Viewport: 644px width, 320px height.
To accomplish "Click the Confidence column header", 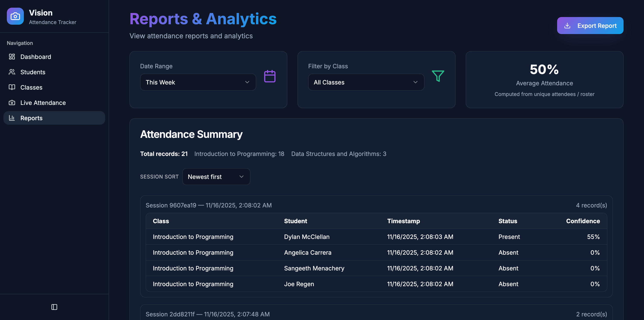I will click(583, 221).
